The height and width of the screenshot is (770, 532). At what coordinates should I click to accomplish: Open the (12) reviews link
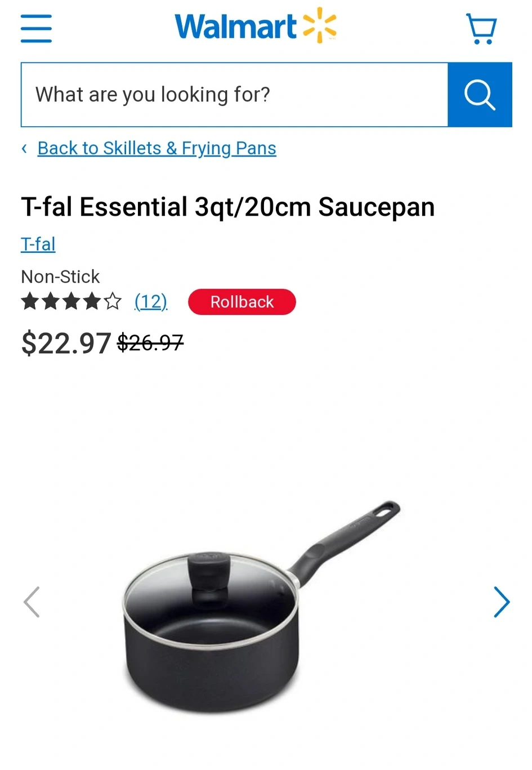click(151, 302)
